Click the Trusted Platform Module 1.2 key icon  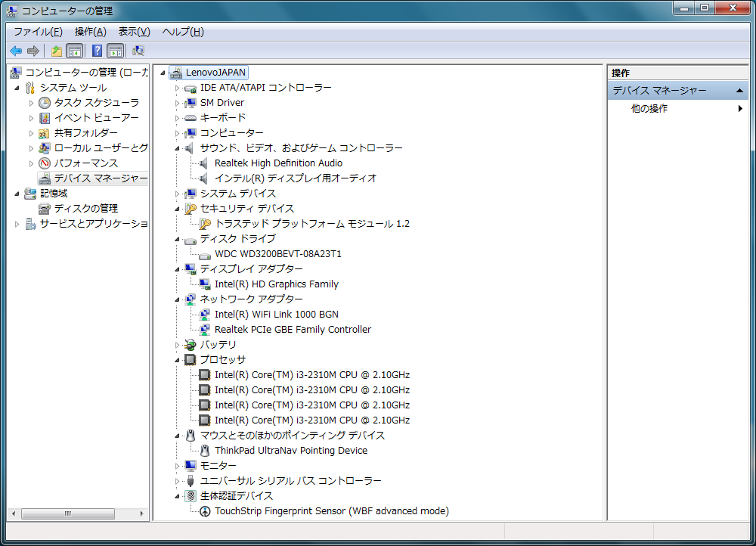(205, 224)
